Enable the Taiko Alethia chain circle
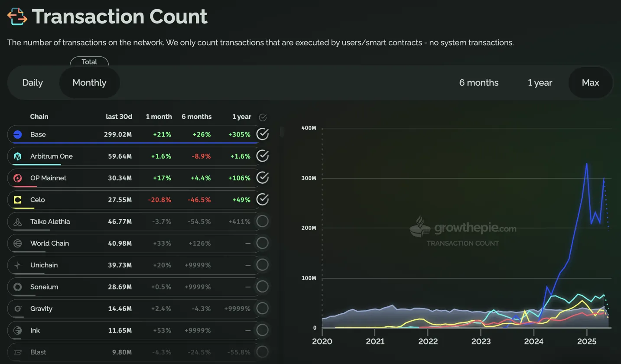This screenshot has height=364, width=621. [263, 221]
